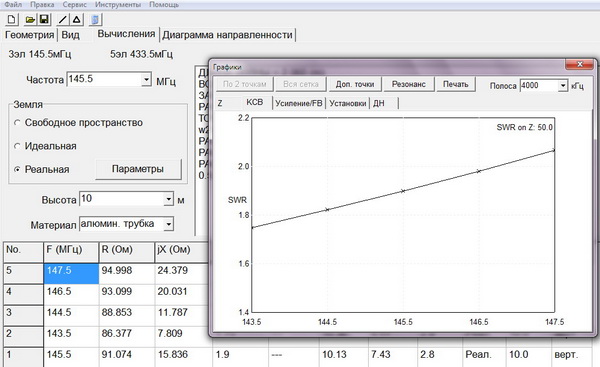
Task: Expand the Частота frequency dropdown
Action: 146,80
